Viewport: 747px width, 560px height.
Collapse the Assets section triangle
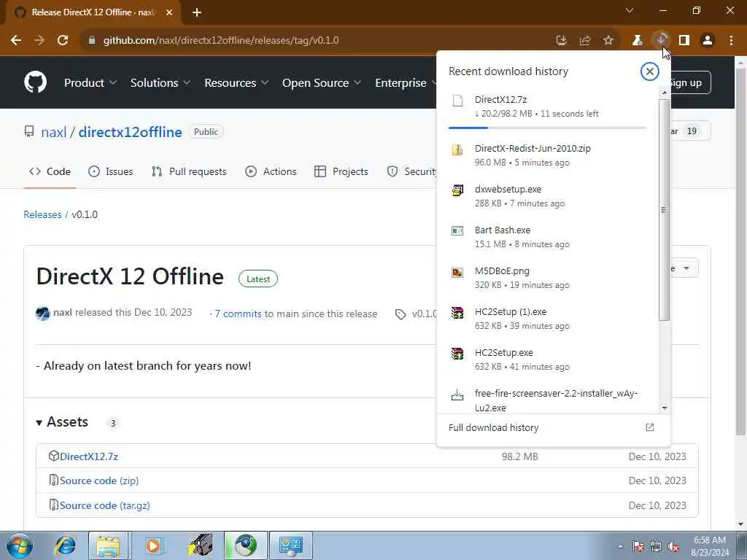(x=39, y=423)
